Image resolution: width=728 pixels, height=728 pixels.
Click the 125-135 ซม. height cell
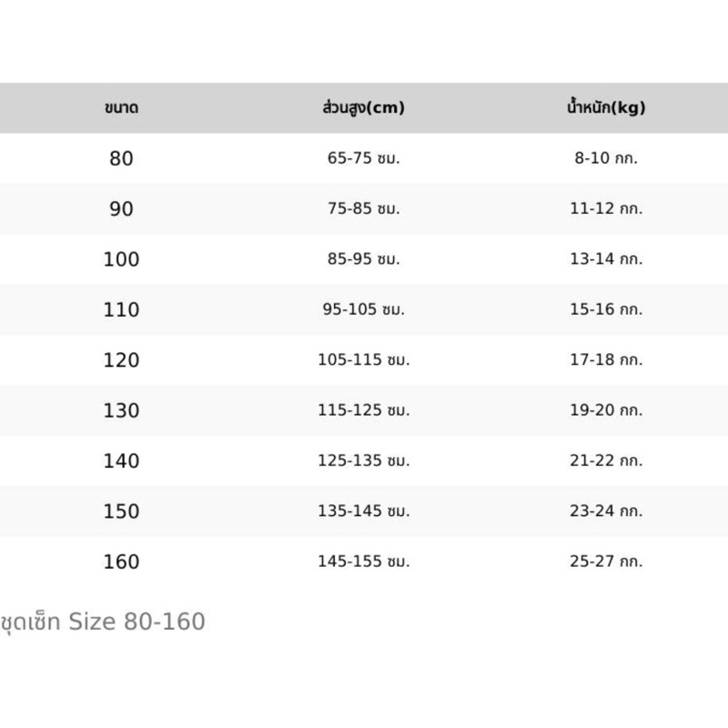(x=364, y=461)
